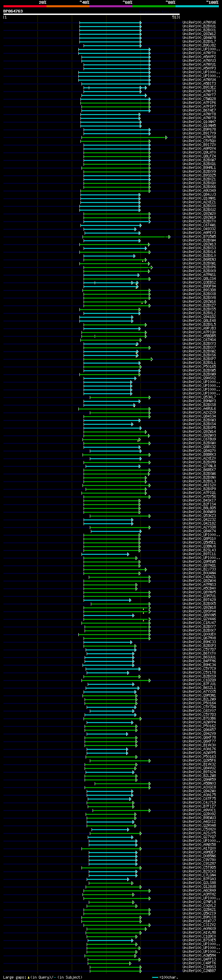Select hit label UniRef100_Q9PEW5
The height and width of the screenshot is (980, 222).
click(199, 561)
